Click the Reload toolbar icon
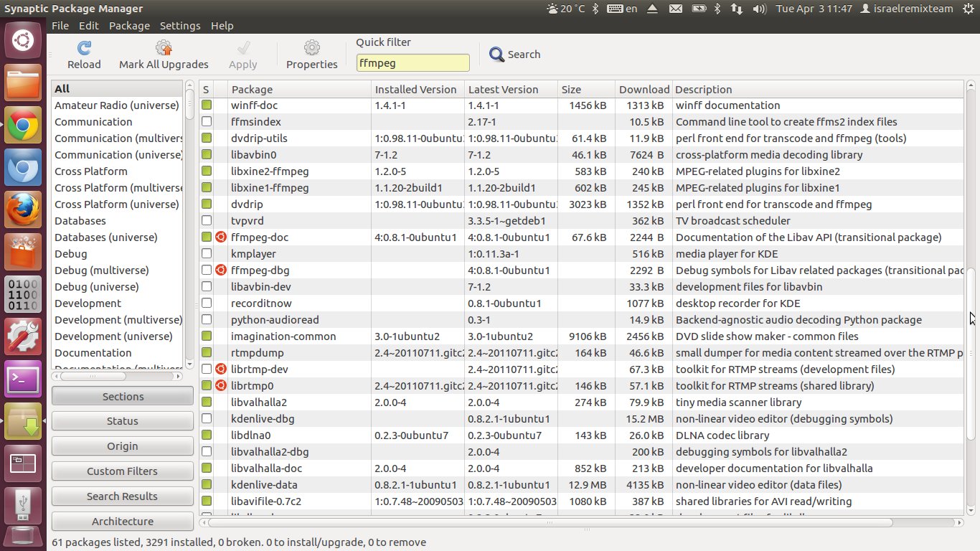980x551 pixels. pos(84,48)
